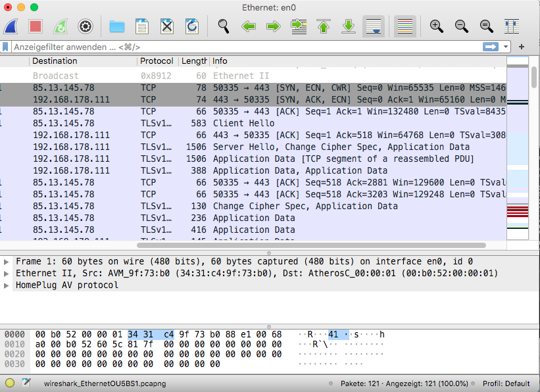The width and height of the screenshot is (540, 392).
Task: Toggle packet list colorization
Action: (405, 26)
